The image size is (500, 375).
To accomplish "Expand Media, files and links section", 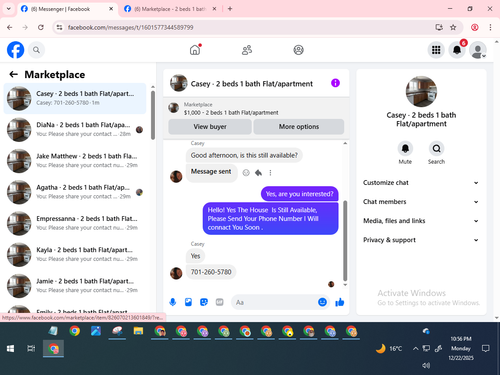I will point(421,221).
